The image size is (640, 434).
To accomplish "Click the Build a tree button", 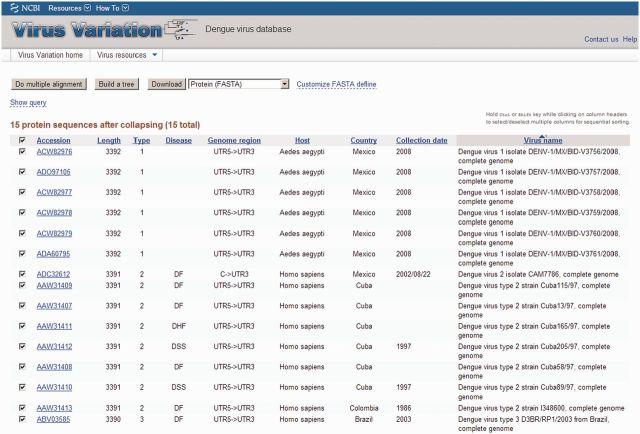I will click(118, 84).
